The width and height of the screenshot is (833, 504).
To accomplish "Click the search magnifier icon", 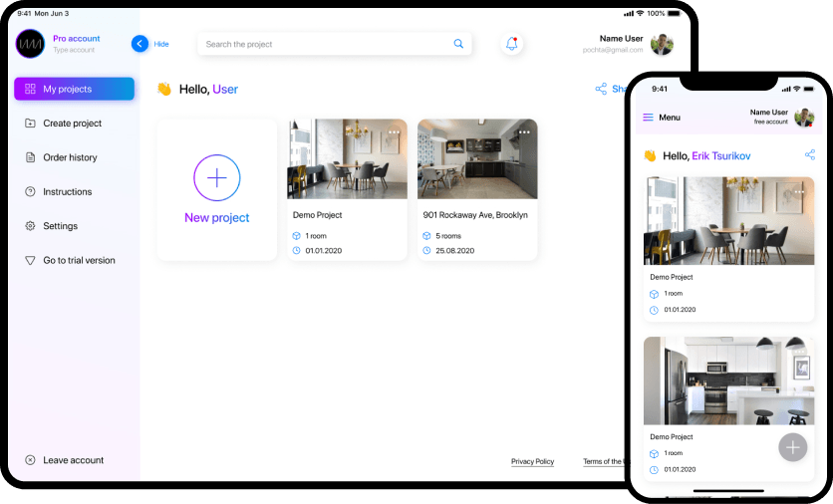I will [x=458, y=44].
